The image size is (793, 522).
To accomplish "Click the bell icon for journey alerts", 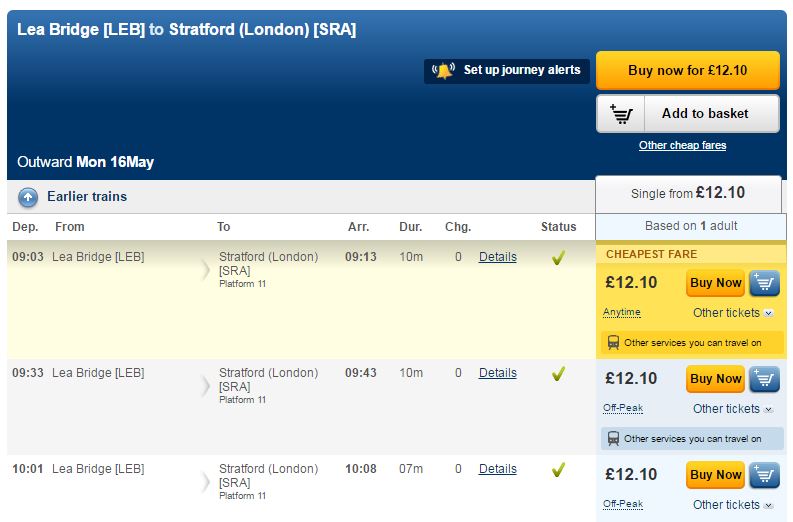I will pos(443,71).
